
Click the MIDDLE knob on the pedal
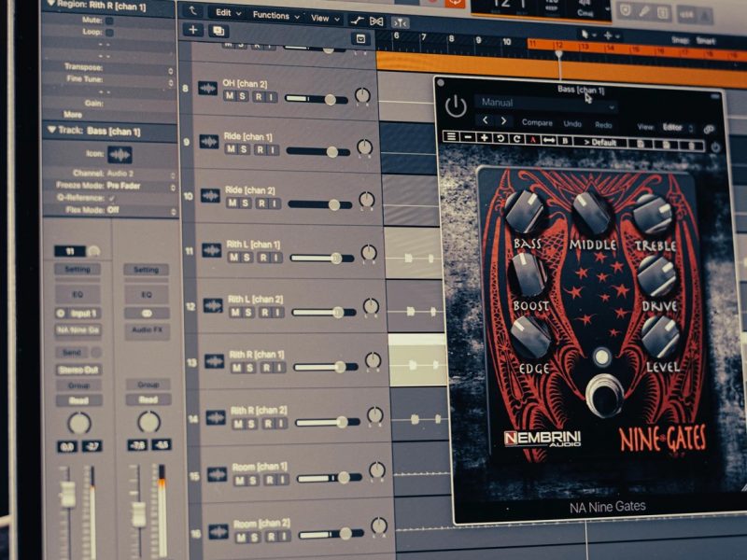click(592, 213)
